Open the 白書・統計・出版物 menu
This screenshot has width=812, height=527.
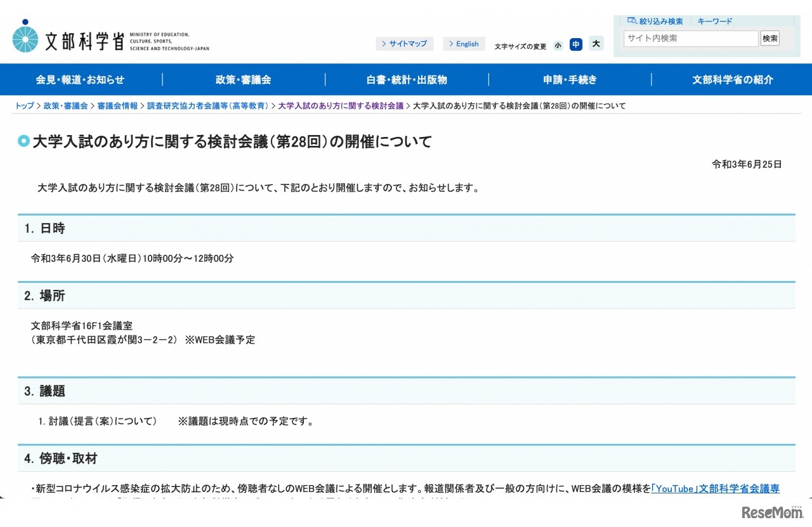407,79
